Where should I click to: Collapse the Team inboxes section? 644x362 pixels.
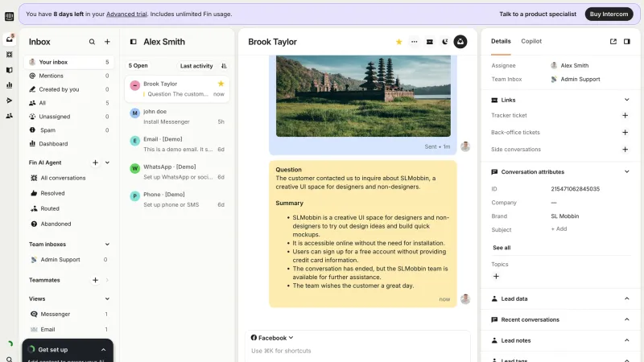[107, 245]
